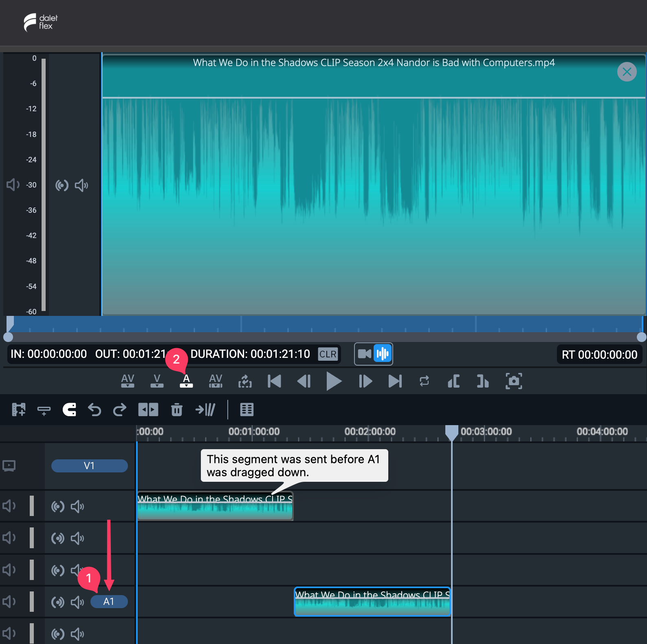Click the undo arrow in the timeline toolbar
The image size is (647, 644).
[95, 410]
